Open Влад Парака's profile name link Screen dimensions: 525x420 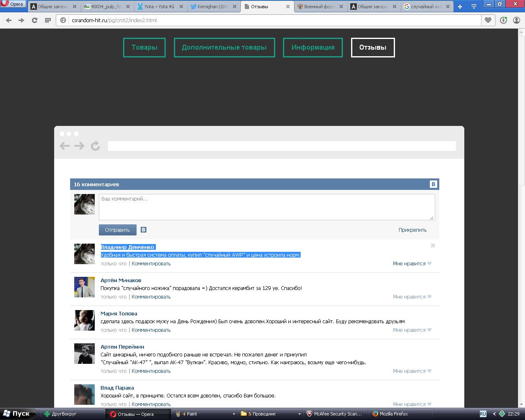pyautogui.click(x=117, y=388)
